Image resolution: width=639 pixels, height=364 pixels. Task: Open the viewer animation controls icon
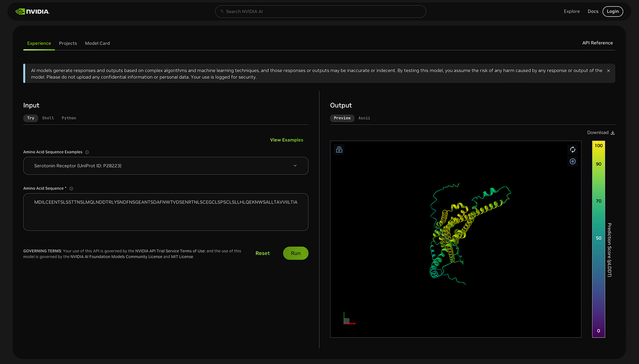[x=339, y=150]
